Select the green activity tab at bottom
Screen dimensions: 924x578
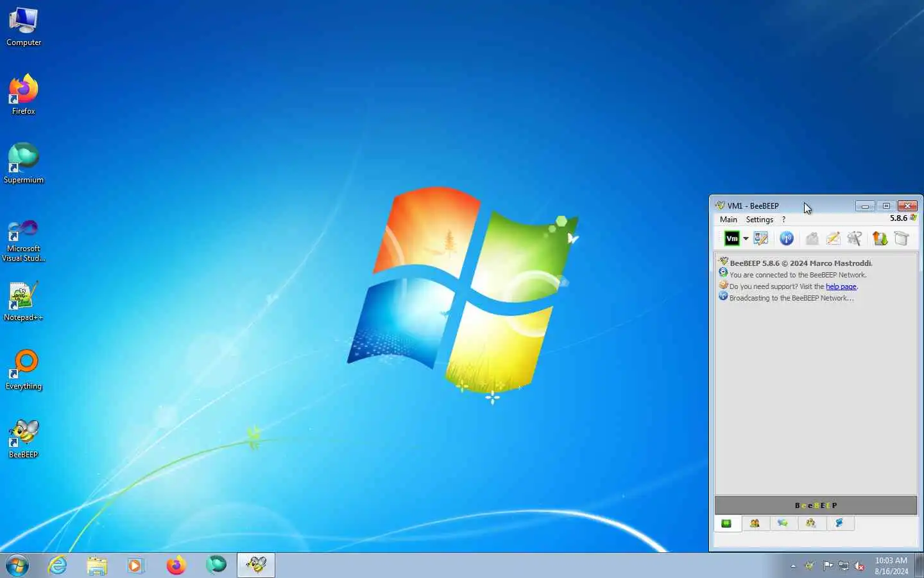coord(726,523)
